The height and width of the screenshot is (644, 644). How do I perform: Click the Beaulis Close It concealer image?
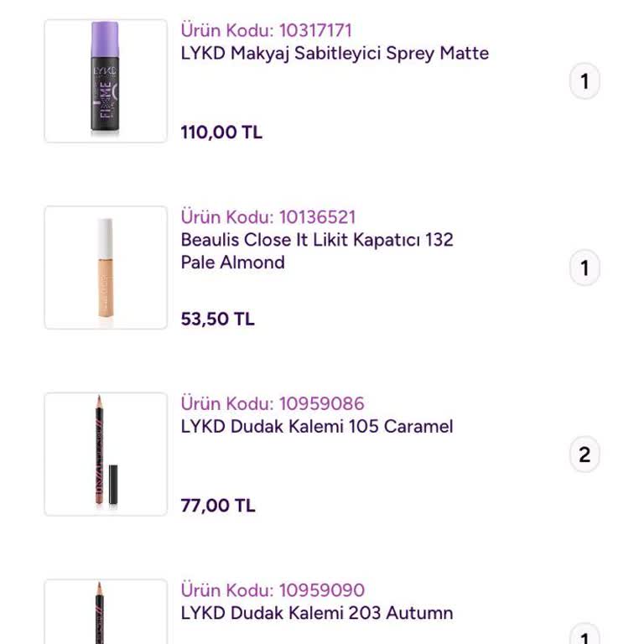point(106,267)
